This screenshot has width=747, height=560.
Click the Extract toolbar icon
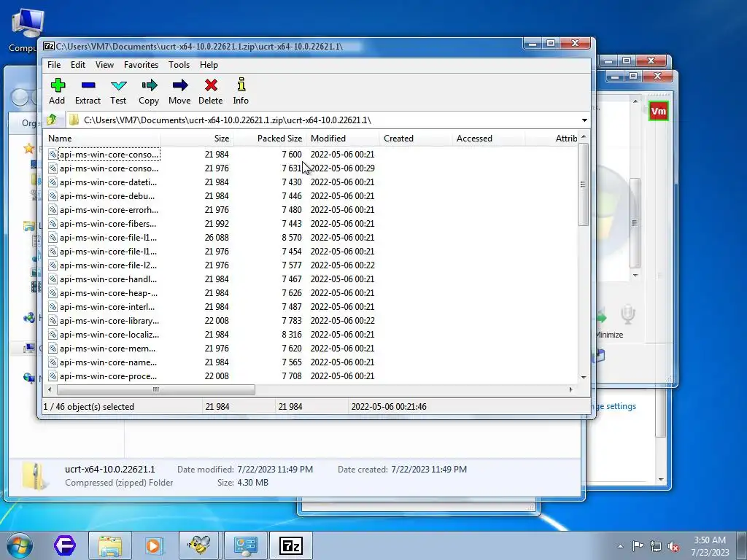pyautogui.click(x=88, y=91)
